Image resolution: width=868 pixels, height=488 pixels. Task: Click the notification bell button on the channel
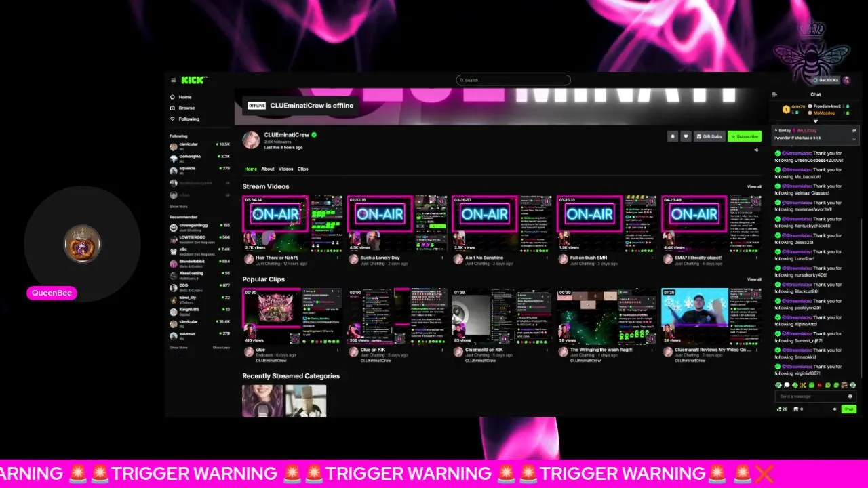pyautogui.click(x=673, y=136)
